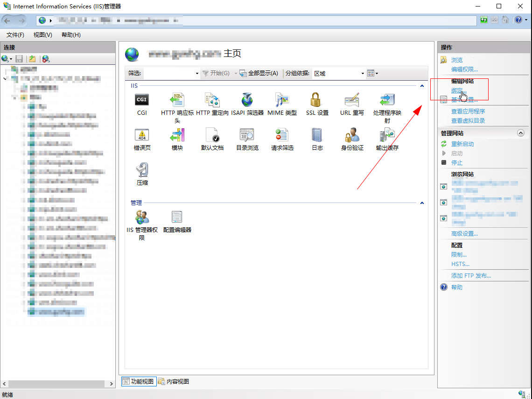Open 请求筛选 feature
The width and height of the screenshot is (532, 399).
point(282,140)
